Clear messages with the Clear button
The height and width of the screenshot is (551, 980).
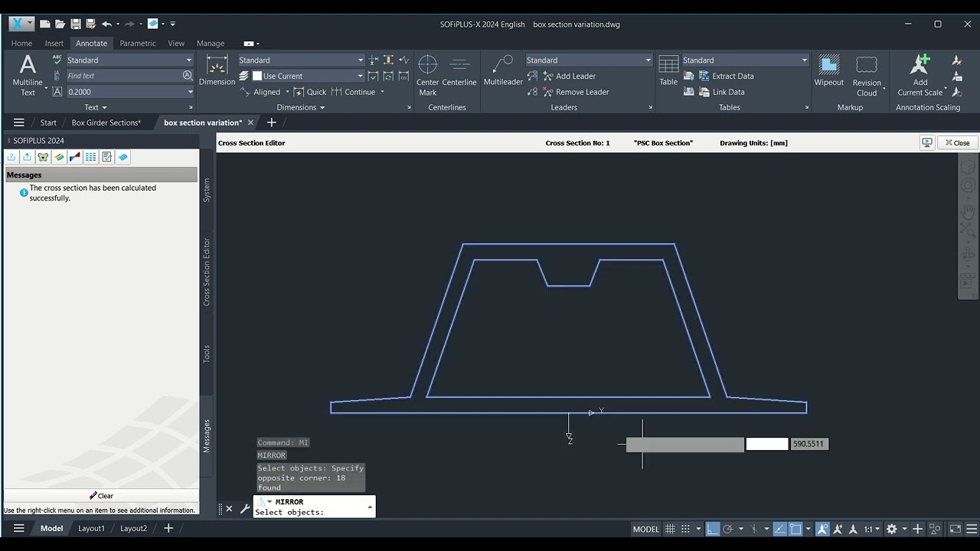point(101,496)
